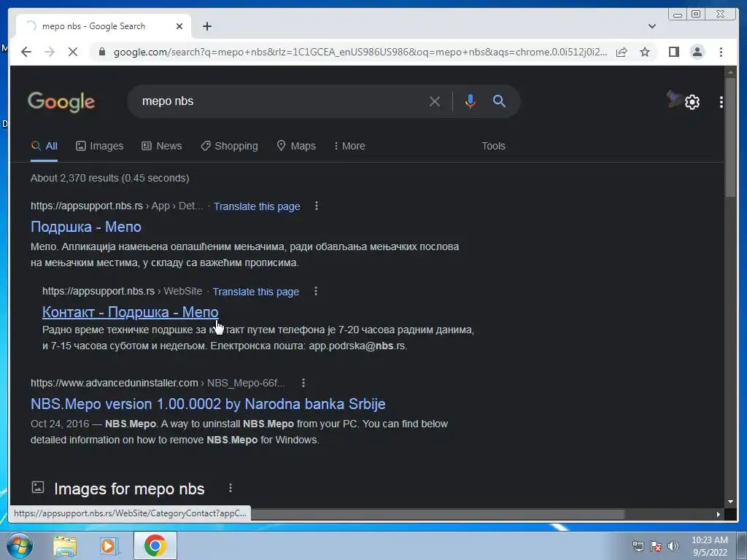The width and height of the screenshot is (747, 560).
Task: Click the scroll down arrow
Action: pyautogui.click(x=730, y=502)
